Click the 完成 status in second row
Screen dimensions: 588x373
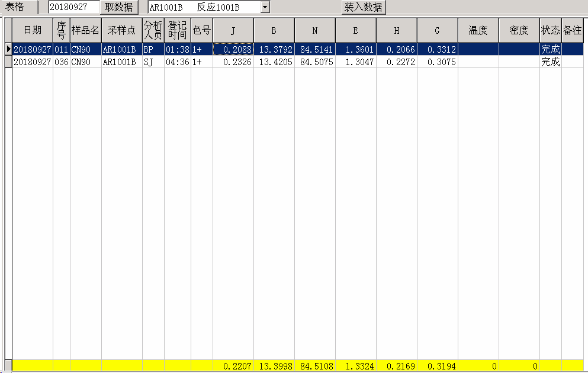(x=550, y=62)
